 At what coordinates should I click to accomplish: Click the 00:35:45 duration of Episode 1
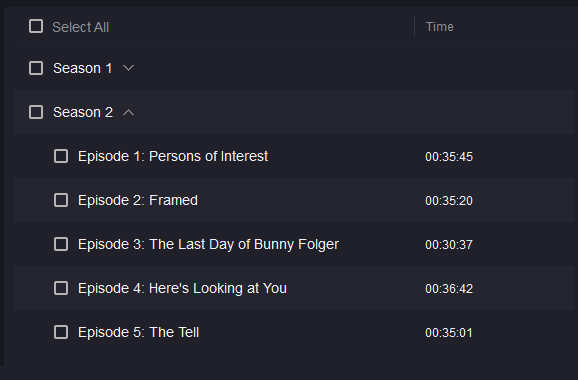[x=449, y=157]
